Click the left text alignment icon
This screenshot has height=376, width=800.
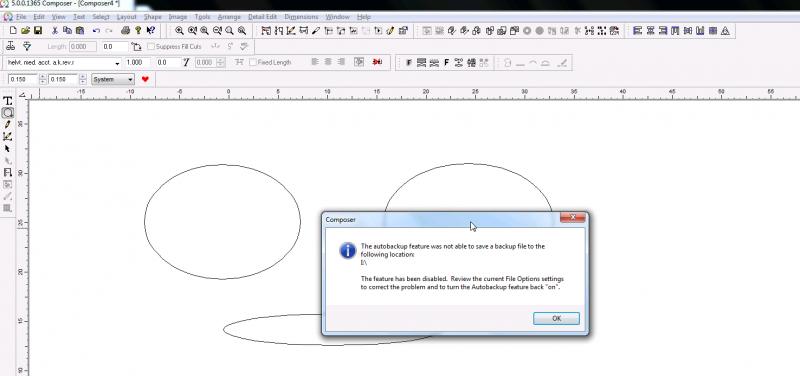(315, 62)
